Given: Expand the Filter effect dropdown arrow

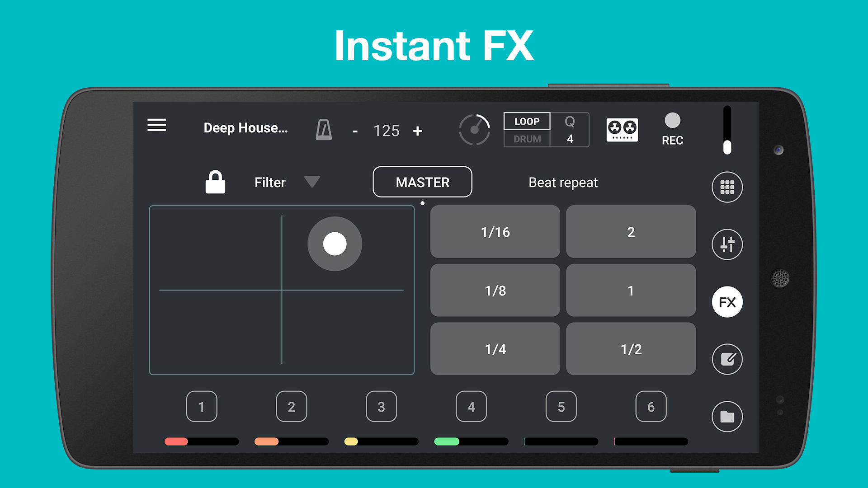Looking at the screenshot, I should coord(312,182).
